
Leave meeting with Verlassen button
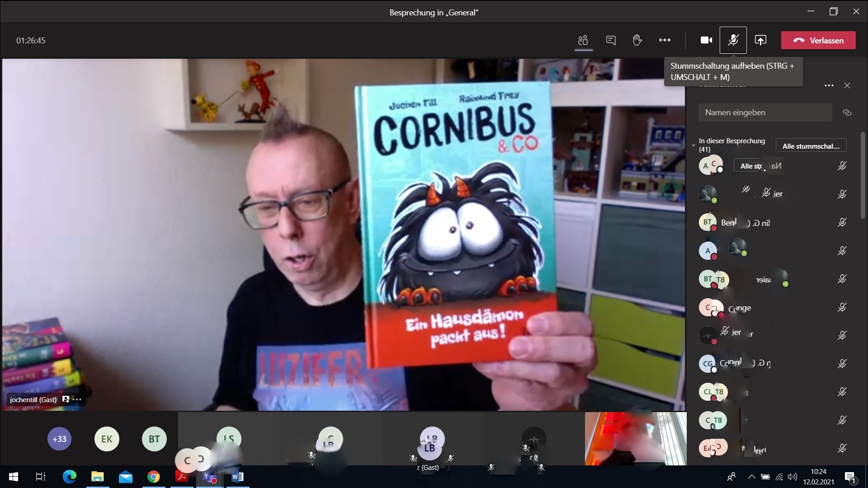coord(818,40)
